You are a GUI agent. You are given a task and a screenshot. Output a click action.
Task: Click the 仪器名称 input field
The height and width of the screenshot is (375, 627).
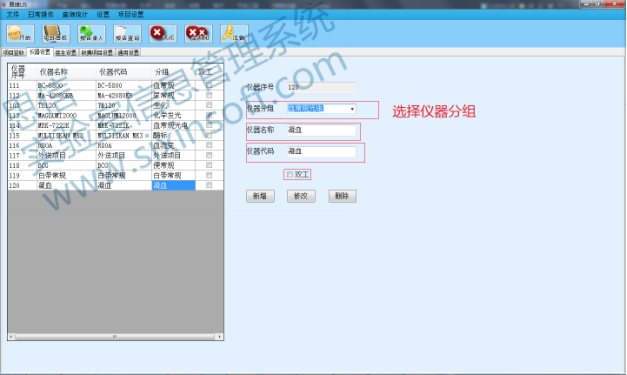point(321,130)
